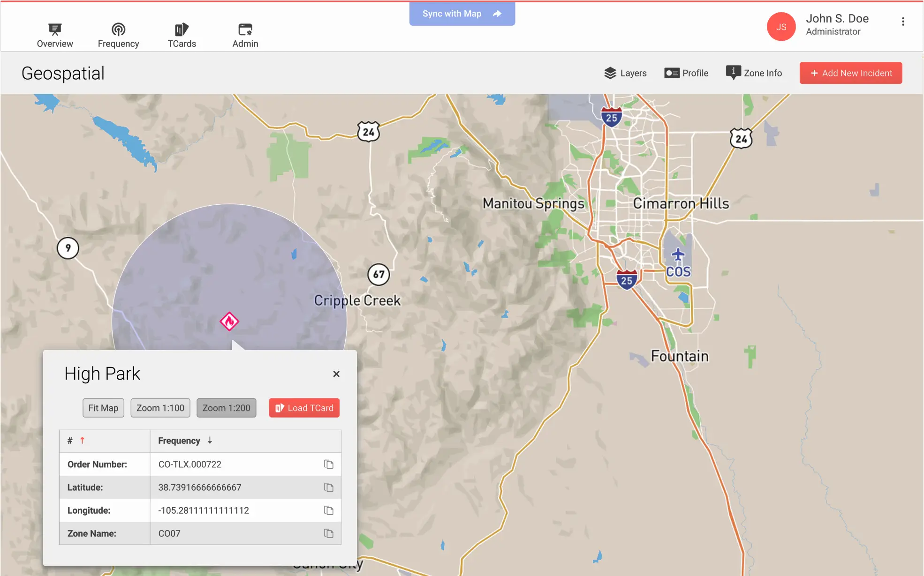This screenshot has width=924, height=576.
Task: Open the user options kebab menu
Action: pos(903,22)
